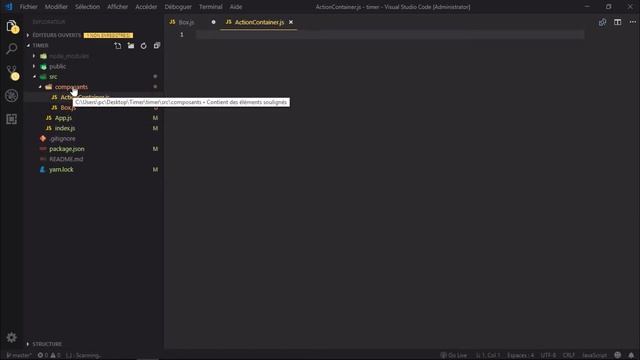The image size is (640, 360).
Task: Open the Sélection menu
Action: click(87, 7)
